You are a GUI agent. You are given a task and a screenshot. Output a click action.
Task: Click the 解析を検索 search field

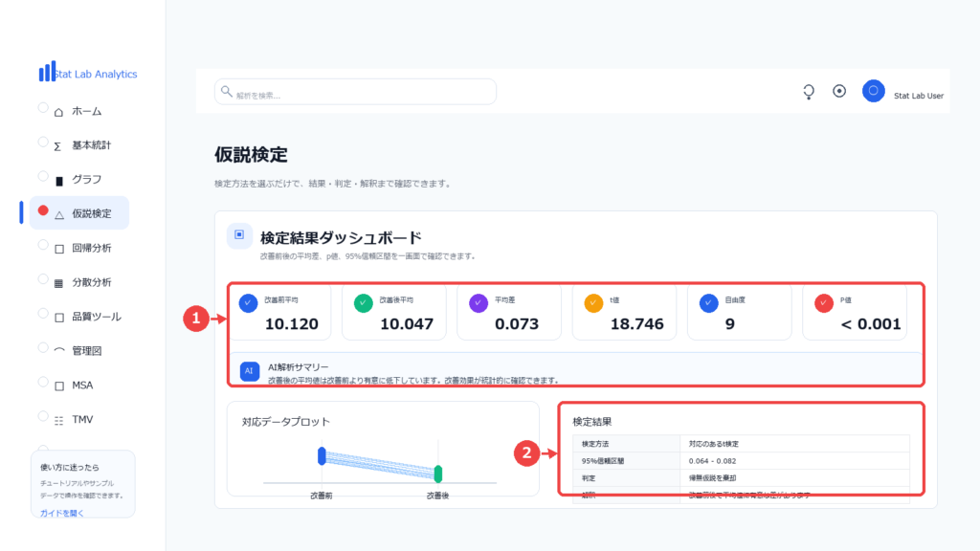356,92
